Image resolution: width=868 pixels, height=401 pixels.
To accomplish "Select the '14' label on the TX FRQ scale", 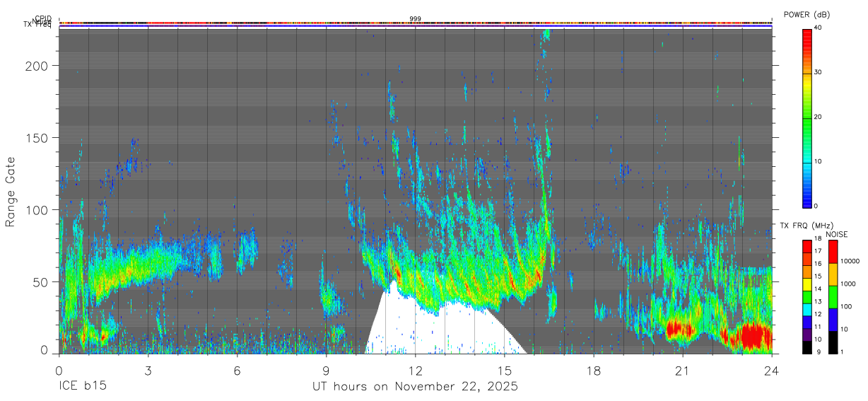I will (x=818, y=289).
